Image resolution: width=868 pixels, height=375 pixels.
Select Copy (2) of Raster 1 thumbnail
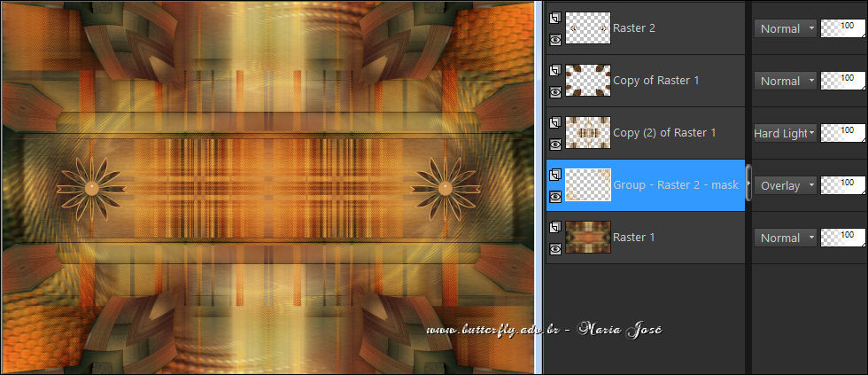[x=588, y=132]
